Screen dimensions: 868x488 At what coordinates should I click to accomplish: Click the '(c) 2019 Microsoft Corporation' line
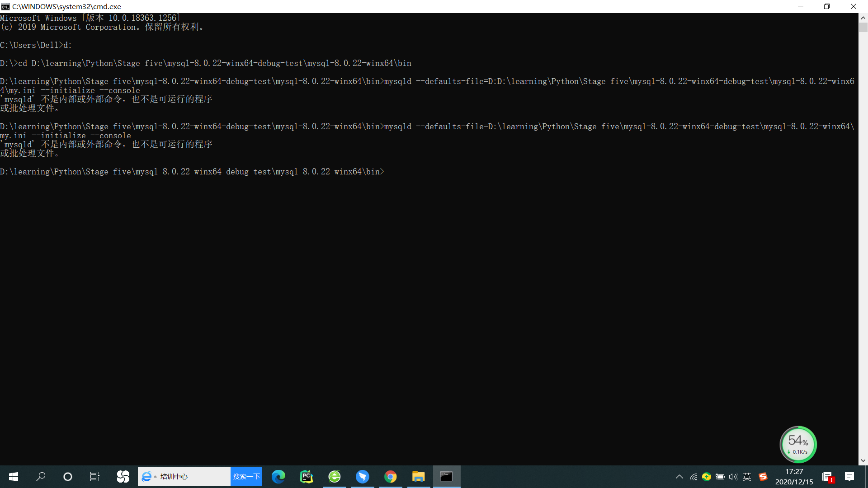(x=103, y=27)
